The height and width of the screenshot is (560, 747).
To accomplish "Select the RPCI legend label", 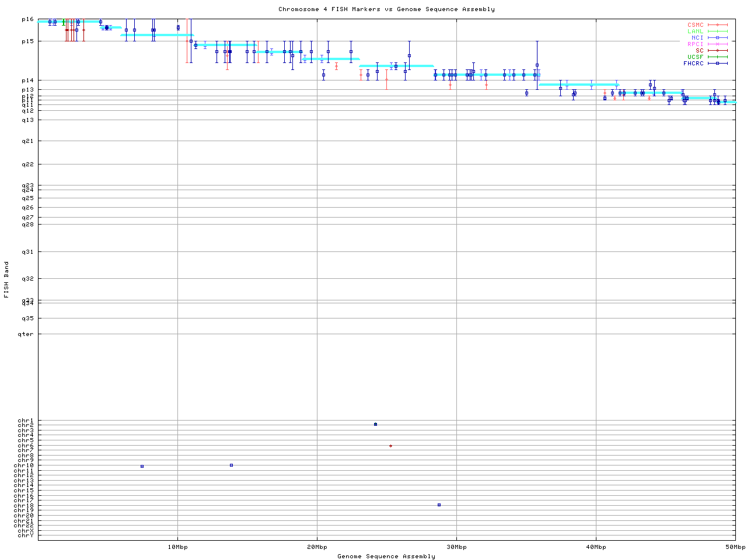I will (x=695, y=44).
